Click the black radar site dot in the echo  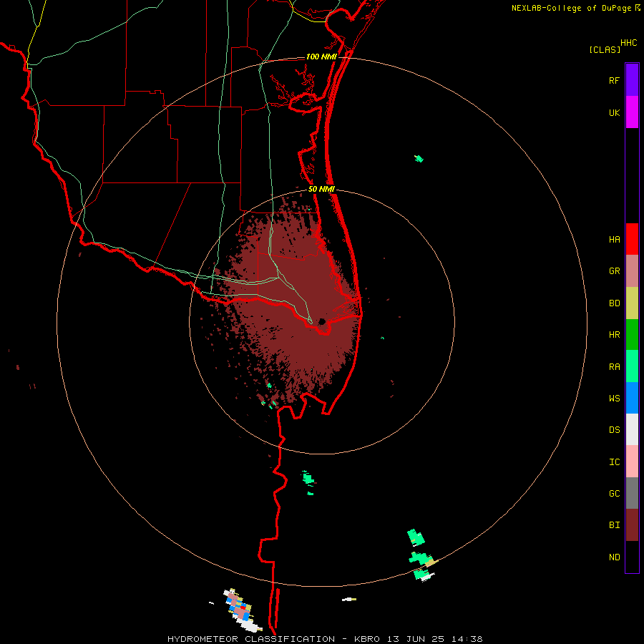(322, 321)
